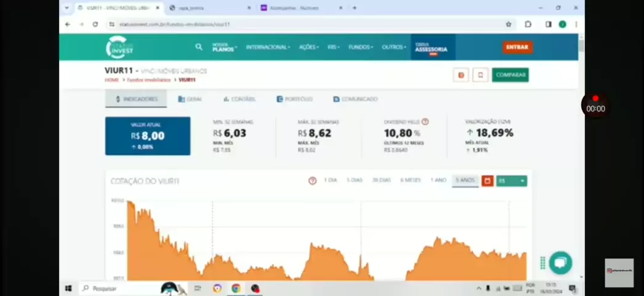Screen dimensions: 644x296
Task: Switch to the PORTFÓLIO tab
Action: (294, 99)
